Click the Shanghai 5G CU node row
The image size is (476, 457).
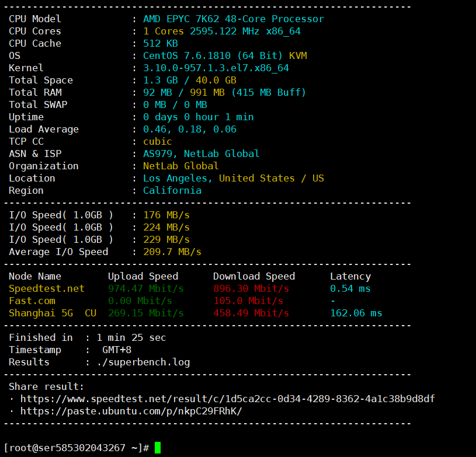pos(52,313)
